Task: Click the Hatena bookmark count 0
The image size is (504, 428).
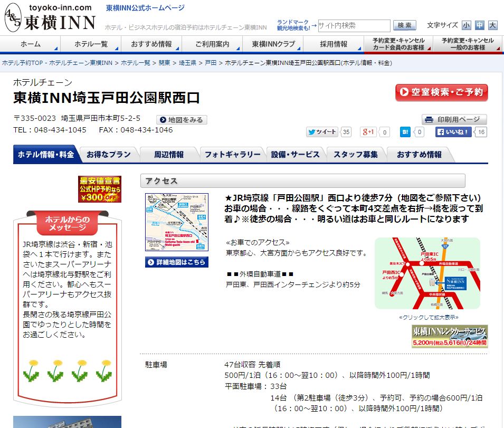Action: 419,132
